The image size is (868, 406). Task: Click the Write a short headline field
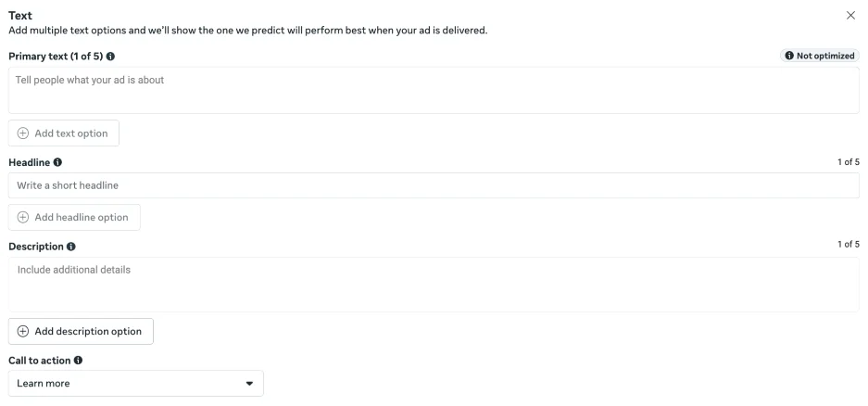434,185
